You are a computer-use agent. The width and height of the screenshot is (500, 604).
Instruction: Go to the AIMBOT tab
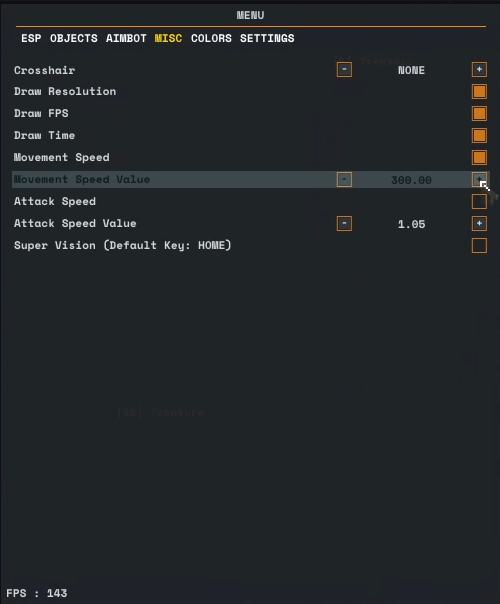pos(126,39)
